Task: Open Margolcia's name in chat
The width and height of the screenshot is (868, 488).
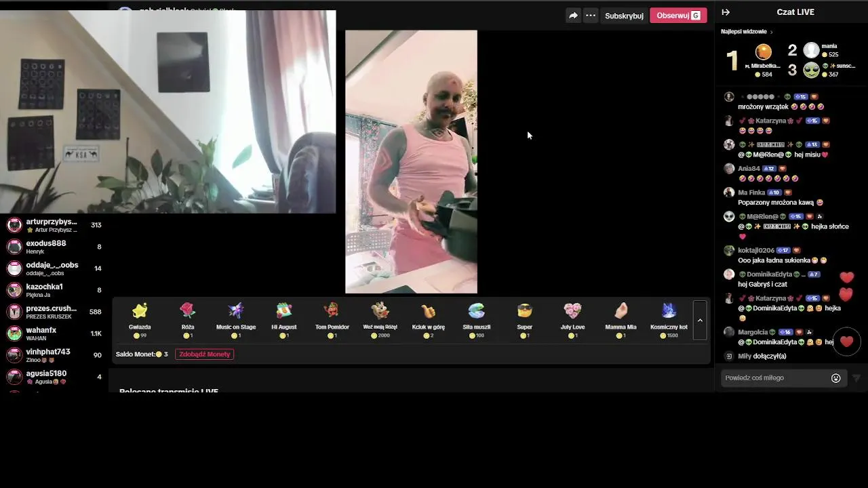Action: (x=753, y=332)
